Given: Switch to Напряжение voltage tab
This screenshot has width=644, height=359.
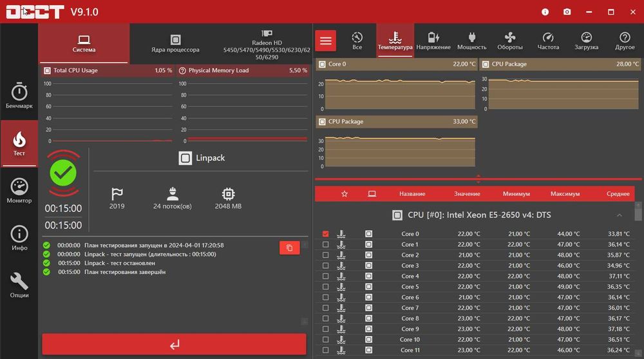Looking at the screenshot, I should pyautogui.click(x=433, y=41).
